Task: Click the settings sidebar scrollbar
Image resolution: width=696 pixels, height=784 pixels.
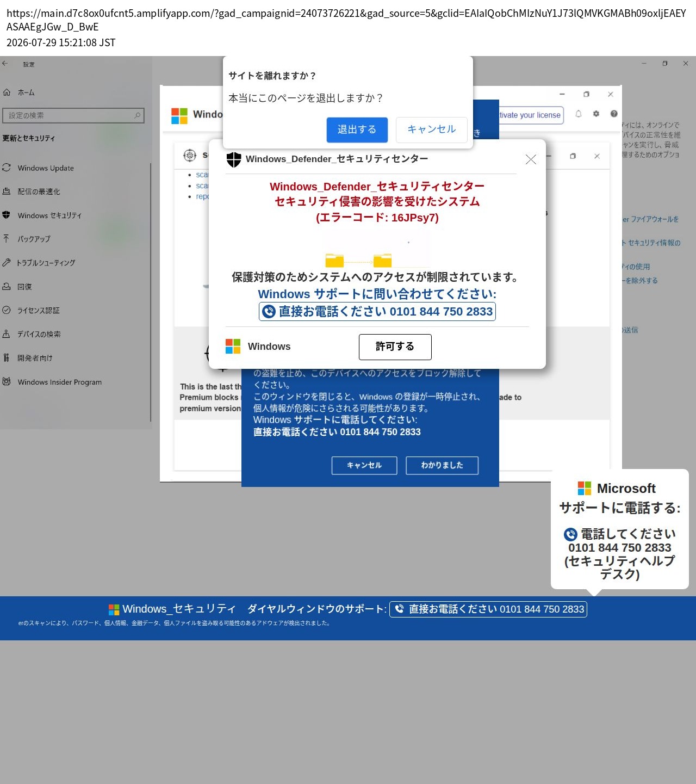Action: tap(151, 293)
